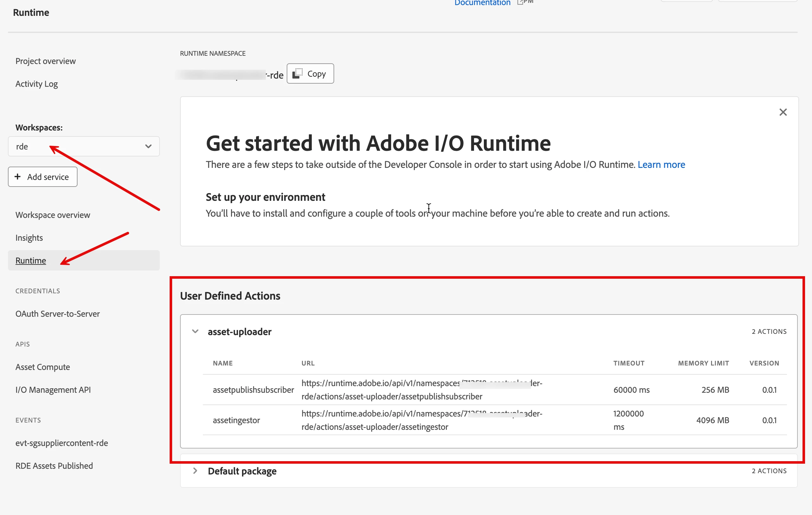Close the Get started banner
812x515 pixels.
pos(783,112)
